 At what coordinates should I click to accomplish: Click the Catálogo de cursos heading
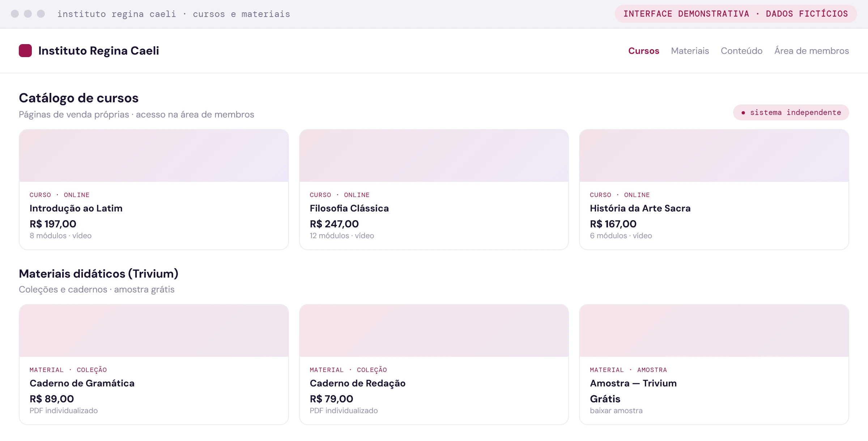tap(78, 98)
